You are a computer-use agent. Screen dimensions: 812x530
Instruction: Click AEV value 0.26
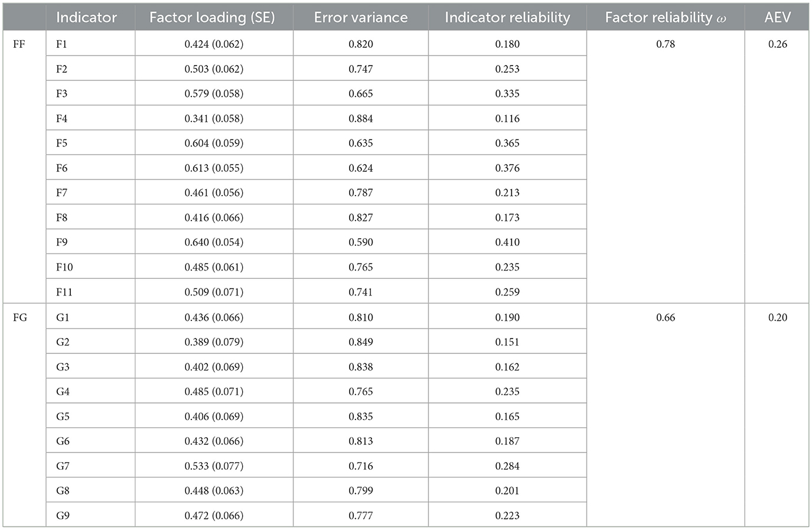click(x=778, y=44)
